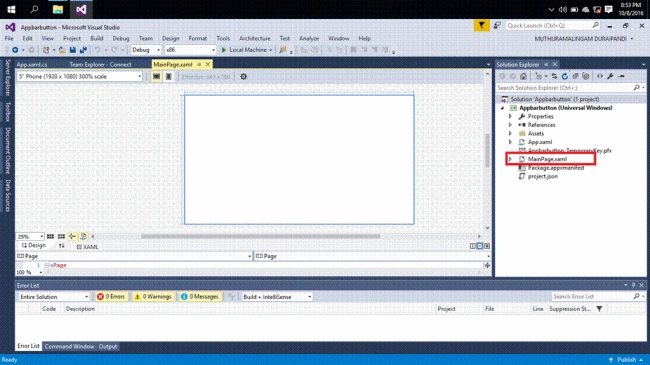Click the Windows Start button
Screen dimensions: 650x365
tap(11, 10)
